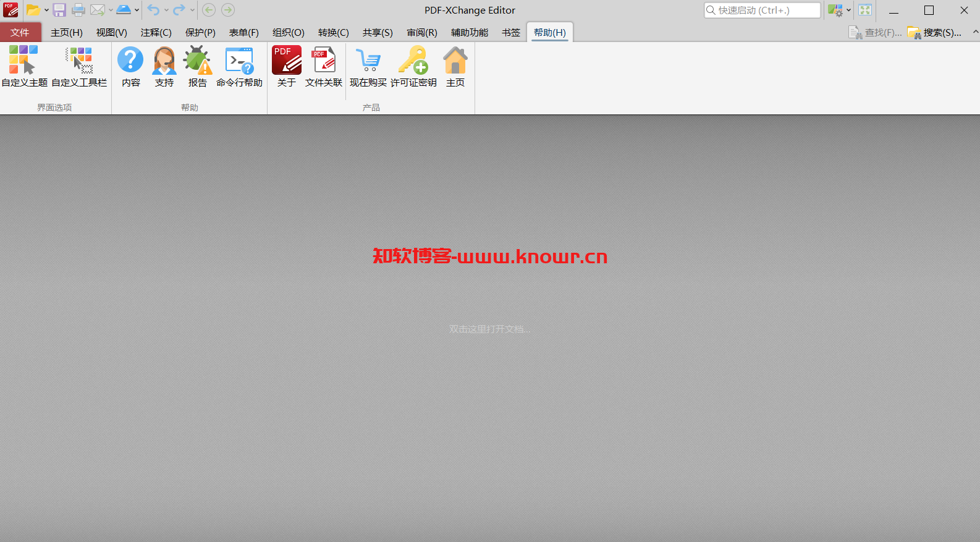The width and height of the screenshot is (980, 542).
Task: Select the Help 帮助(H) tab
Action: tap(550, 32)
